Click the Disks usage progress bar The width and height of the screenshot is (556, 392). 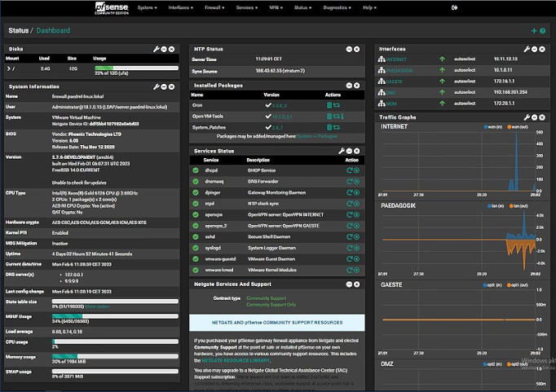136,68
